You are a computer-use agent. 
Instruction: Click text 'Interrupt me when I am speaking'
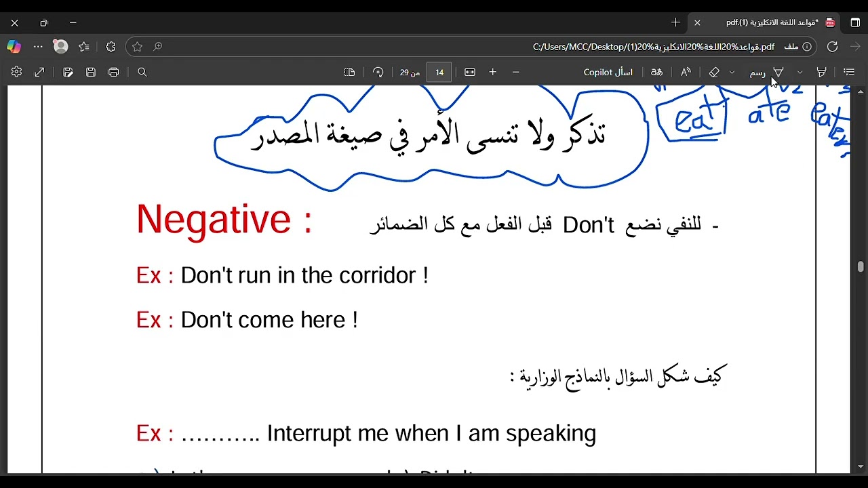pyautogui.click(x=431, y=434)
